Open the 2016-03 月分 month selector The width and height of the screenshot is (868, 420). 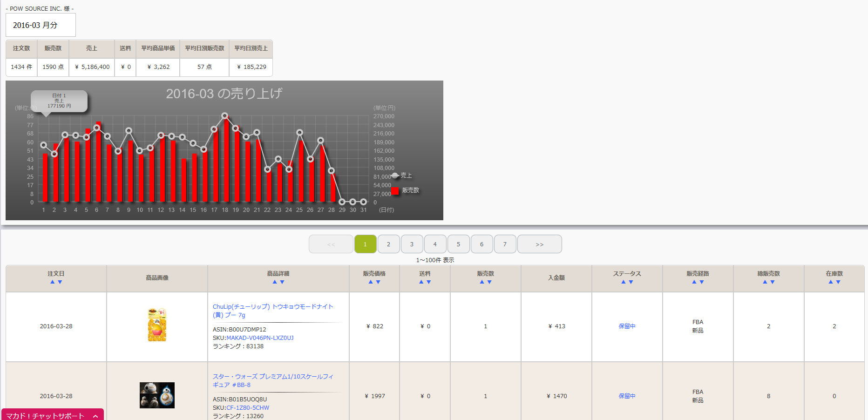pos(41,25)
